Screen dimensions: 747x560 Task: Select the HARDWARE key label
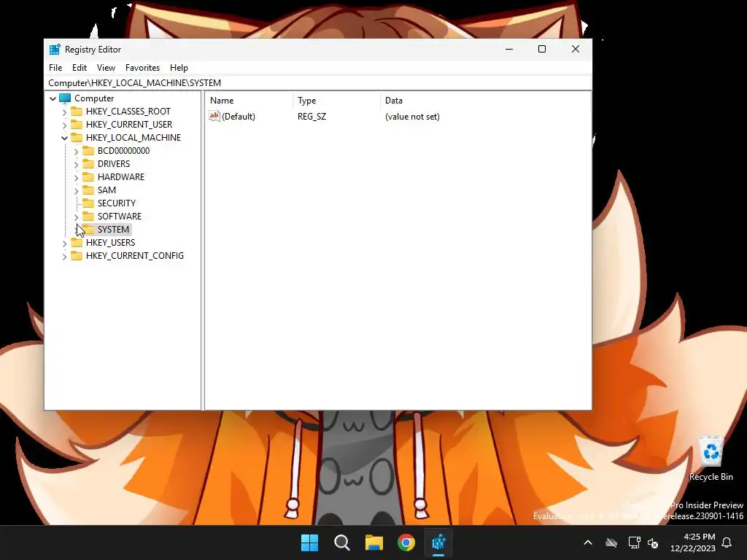(x=120, y=176)
